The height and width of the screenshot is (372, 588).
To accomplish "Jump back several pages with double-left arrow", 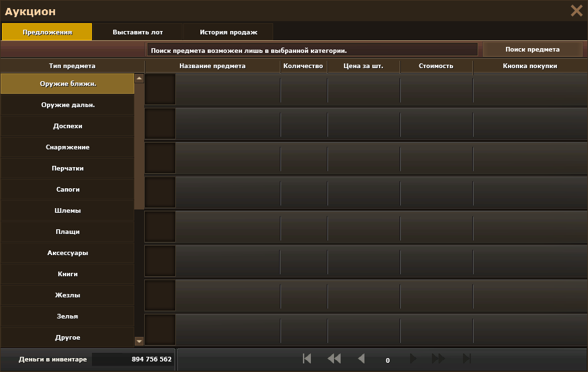I will tap(334, 359).
